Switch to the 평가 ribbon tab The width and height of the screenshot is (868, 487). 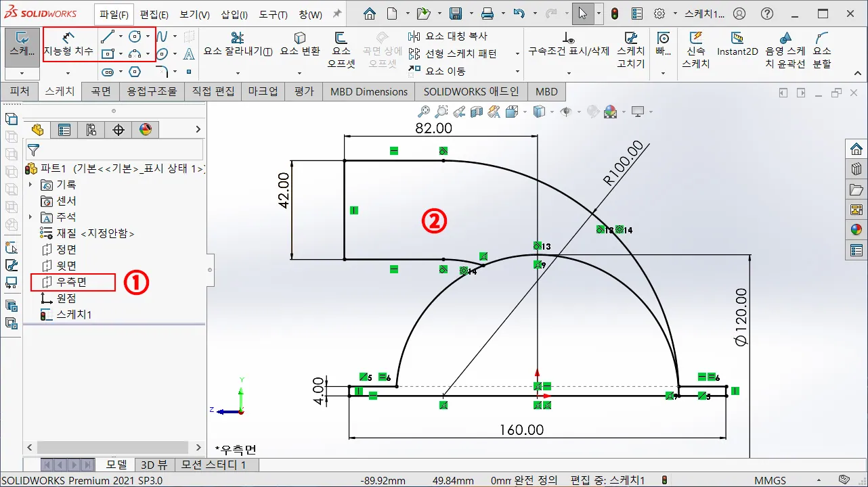pos(304,91)
